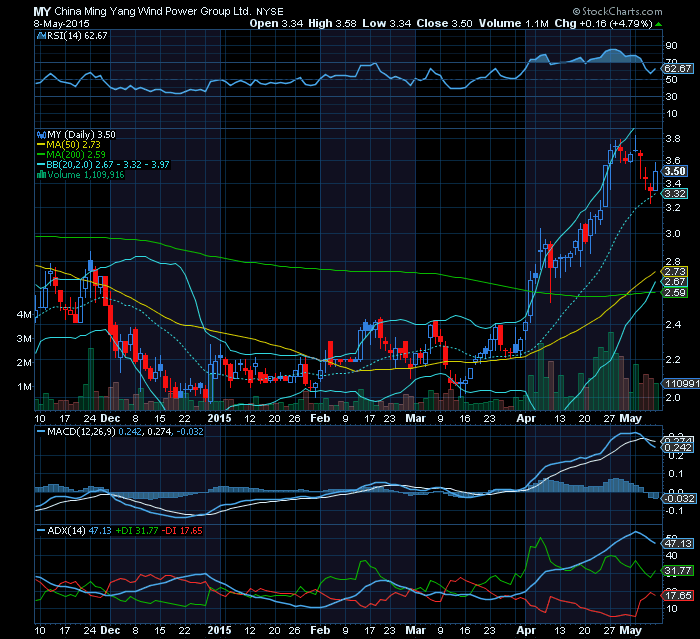
Task: Click the China Ming Yang Wind Power Group Ltd. title
Action: click(x=153, y=11)
